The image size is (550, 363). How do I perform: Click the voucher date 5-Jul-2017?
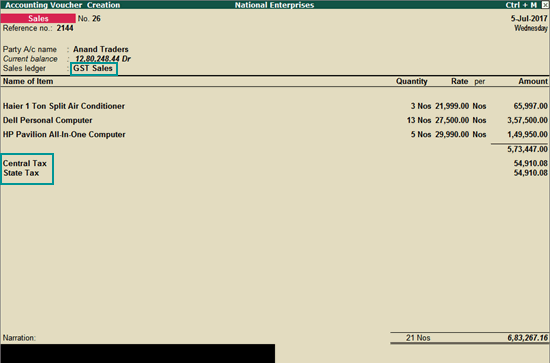[529, 19]
